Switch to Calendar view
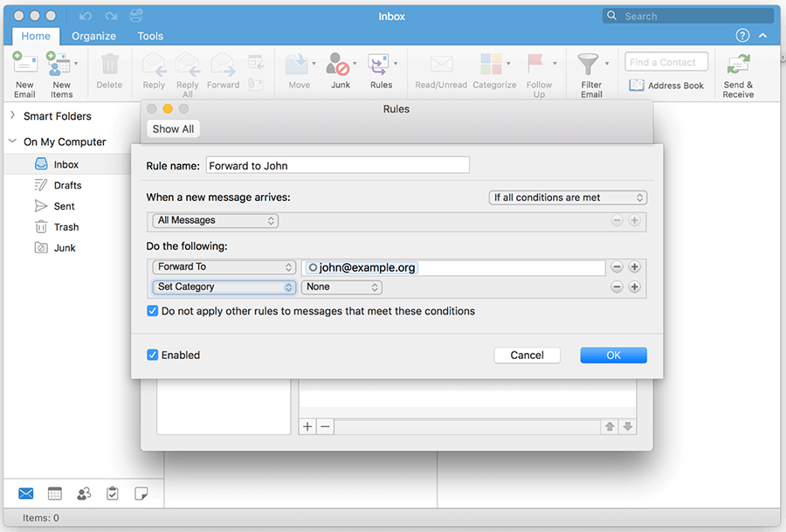The image size is (786, 532). coord(54,494)
